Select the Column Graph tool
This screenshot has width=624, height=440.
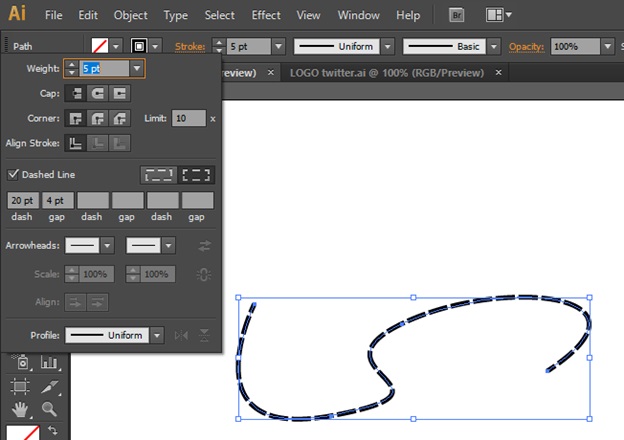(48, 362)
